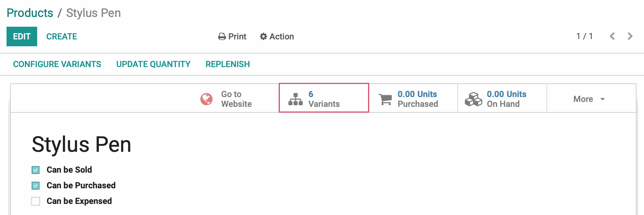Image resolution: width=644 pixels, height=215 pixels.
Task: Click the Products breadcrumb link
Action: (30, 13)
